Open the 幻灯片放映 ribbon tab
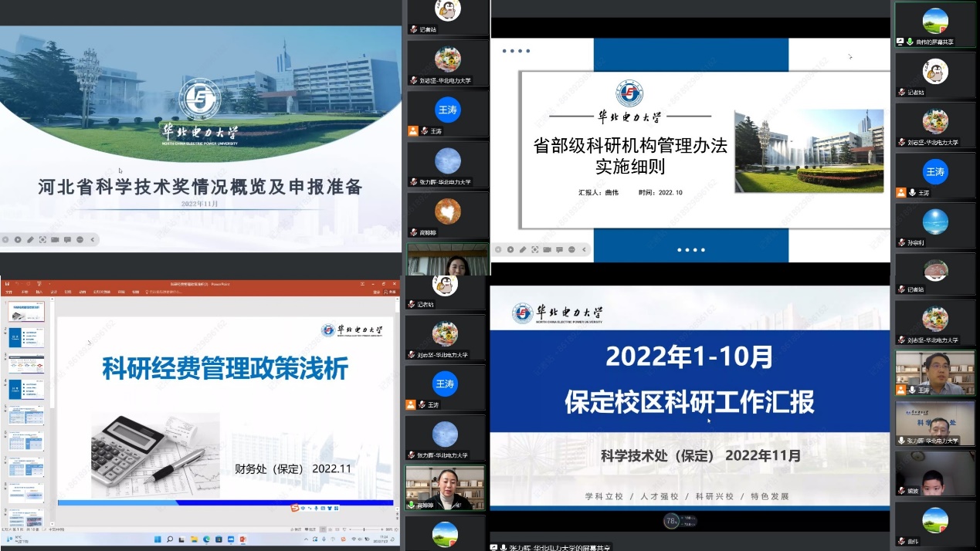Screen dimensions: 980x551 point(101,292)
